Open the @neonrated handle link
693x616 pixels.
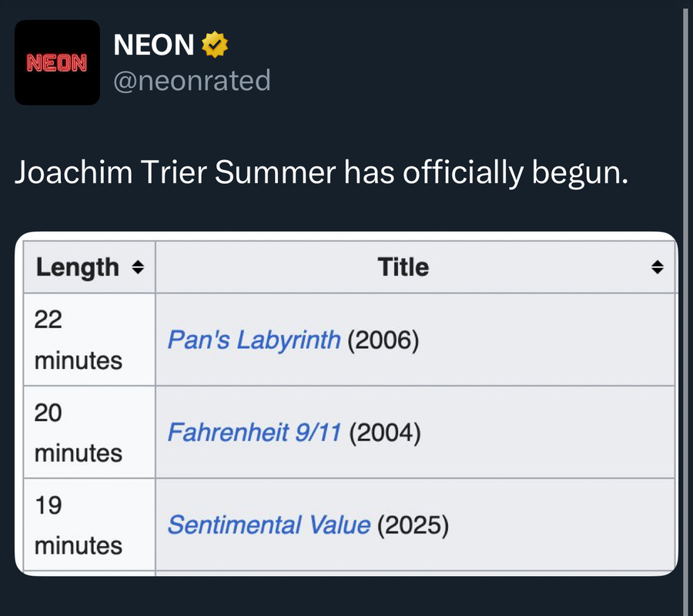pos(192,80)
